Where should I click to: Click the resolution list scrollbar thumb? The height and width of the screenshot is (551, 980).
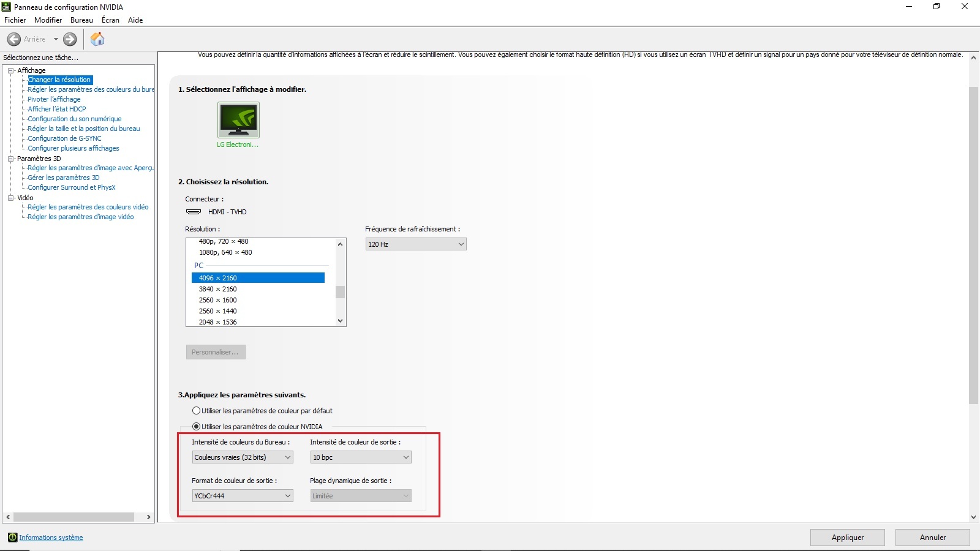(341, 292)
